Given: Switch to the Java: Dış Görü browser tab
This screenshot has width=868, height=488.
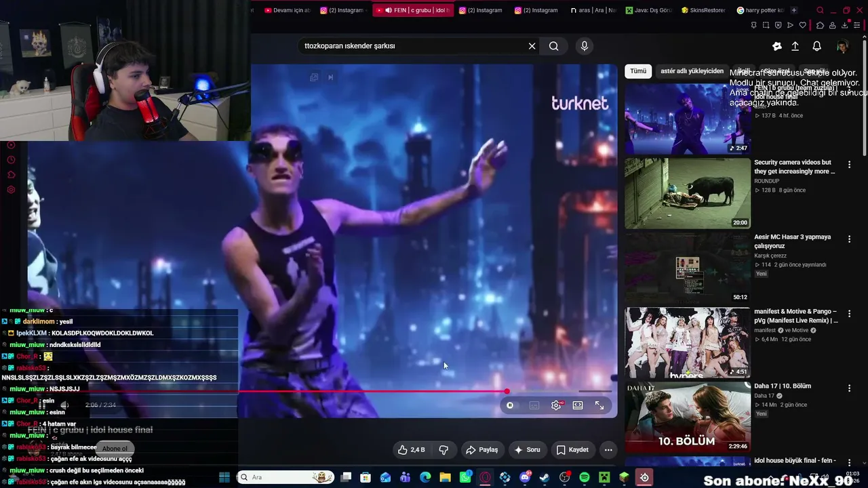Looking at the screenshot, I should click(649, 10).
